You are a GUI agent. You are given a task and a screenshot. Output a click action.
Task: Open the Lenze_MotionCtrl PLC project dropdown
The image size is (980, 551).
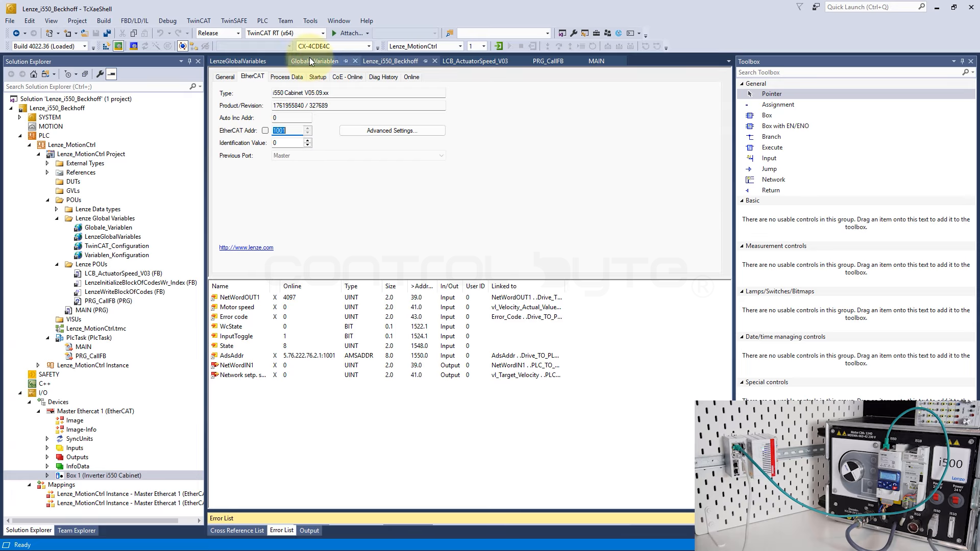point(460,46)
